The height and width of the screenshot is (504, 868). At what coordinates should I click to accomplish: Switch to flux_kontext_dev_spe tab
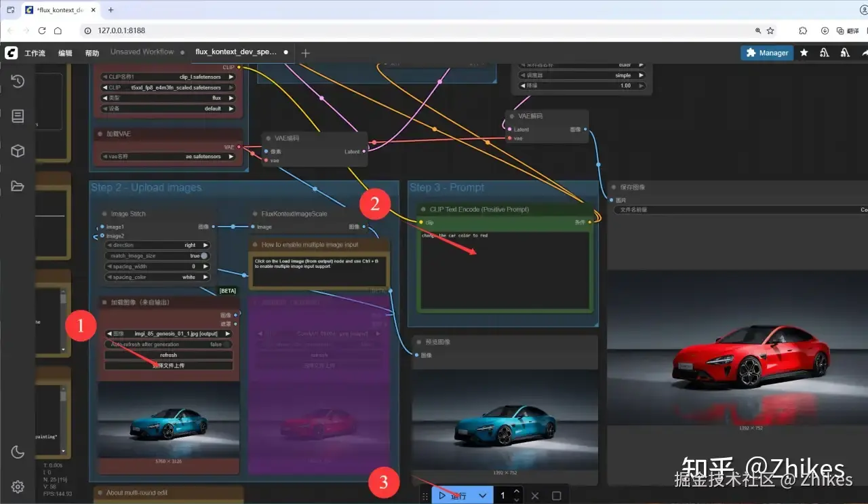pyautogui.click(x=237, y=52)
